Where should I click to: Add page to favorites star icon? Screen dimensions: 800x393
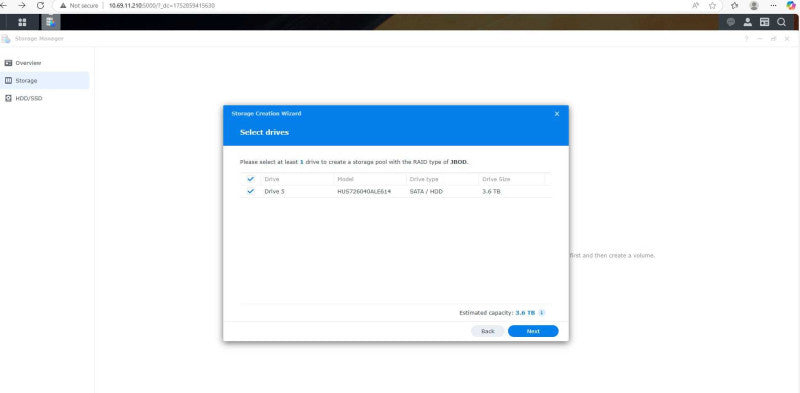(712, 6)
